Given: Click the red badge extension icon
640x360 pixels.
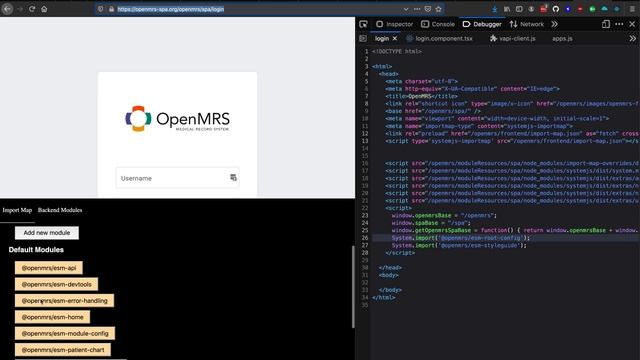Looking at the screenshot, I should pos(543,9).
